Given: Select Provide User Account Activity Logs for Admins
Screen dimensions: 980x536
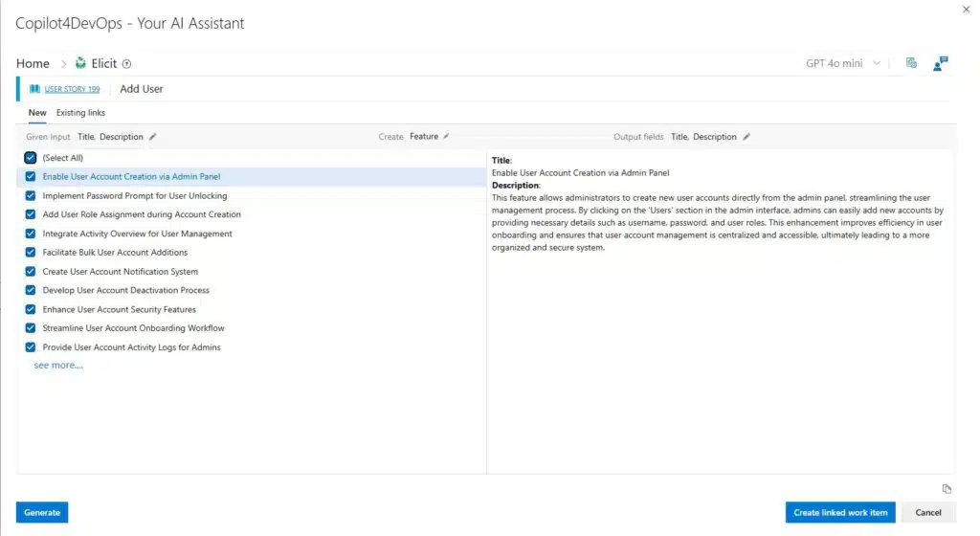Looking at the screenshot, I should click(x=131, y=346).
